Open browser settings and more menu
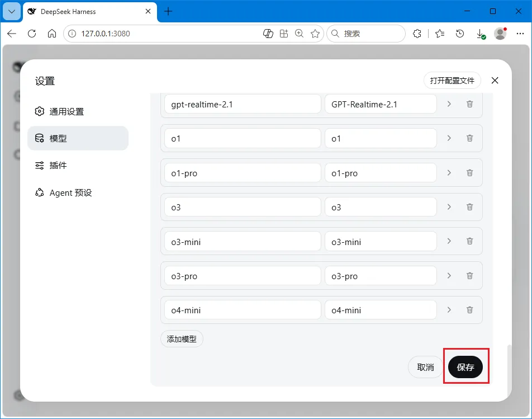532x419 pixels. pyautogui.click(x=520, y=33)
